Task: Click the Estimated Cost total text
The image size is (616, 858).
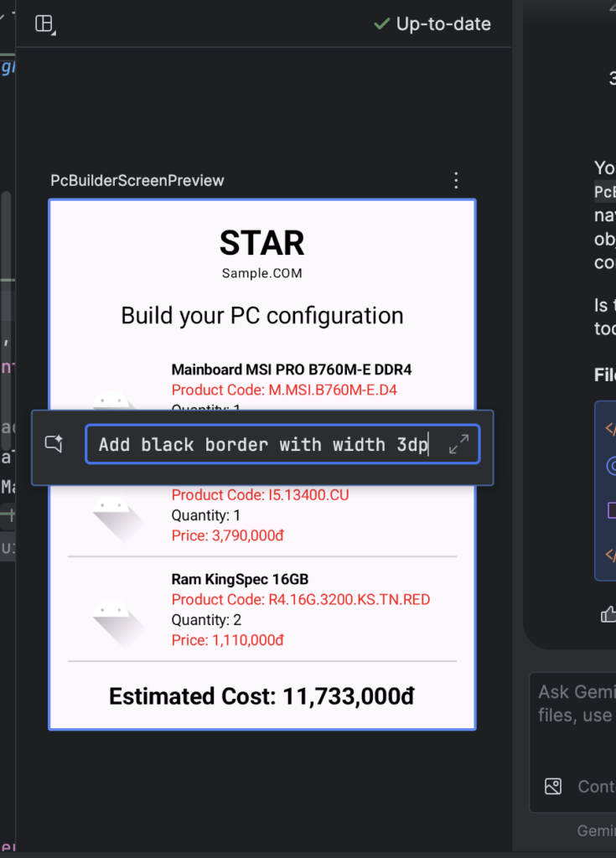Action: pyautogui.click(x=261, y=696)
